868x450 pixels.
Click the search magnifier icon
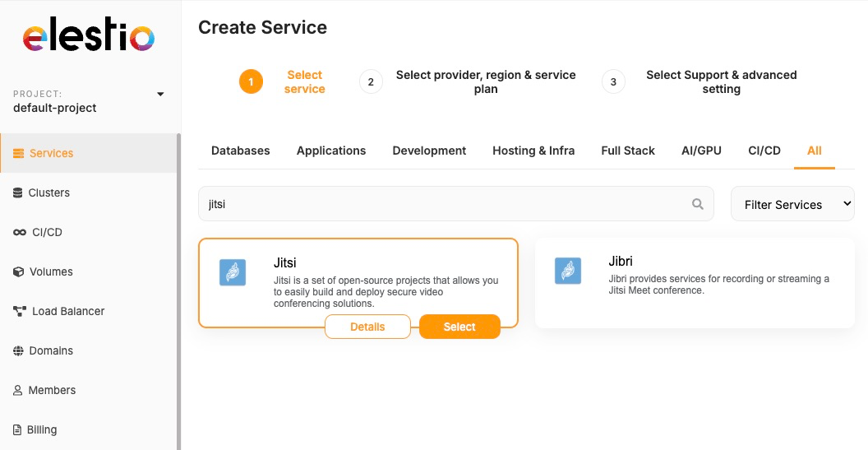pos(698,204)
